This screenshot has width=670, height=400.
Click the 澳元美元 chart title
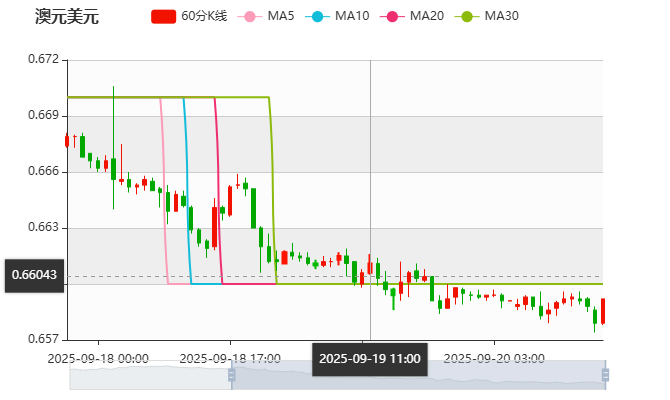[66, 17]
